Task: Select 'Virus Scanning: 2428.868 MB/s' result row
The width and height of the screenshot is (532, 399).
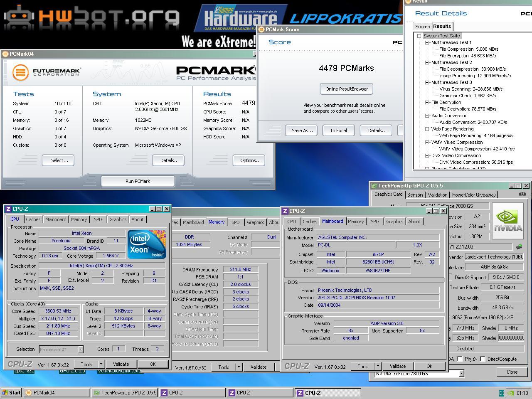Action: point(471,89)
